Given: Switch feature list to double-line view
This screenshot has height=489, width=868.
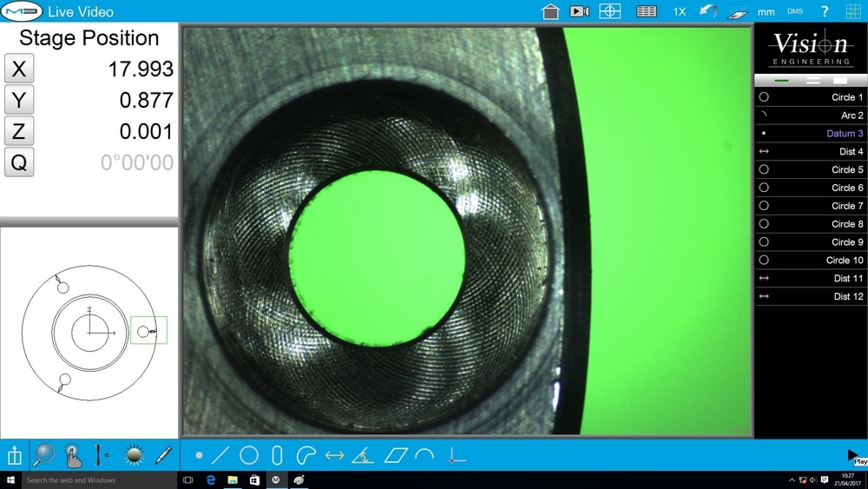Looking at the screenshot, I should tap(812, 80).
